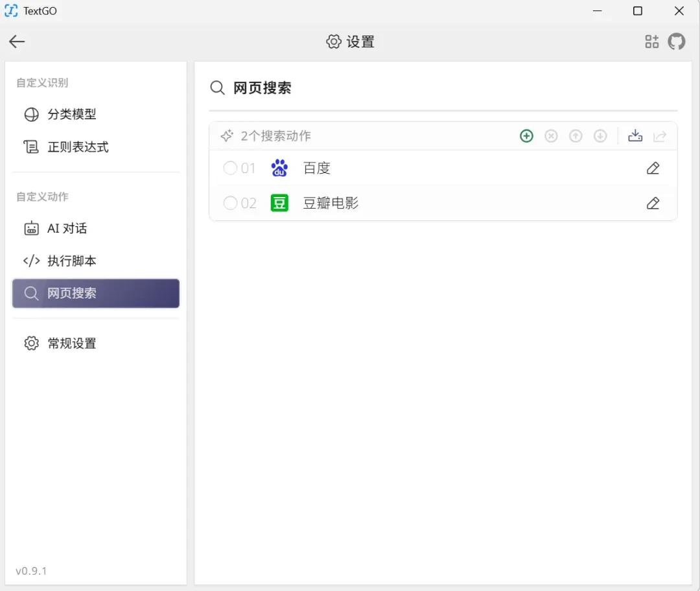This screenshot has height=591, width=700.
Task: Click the green add search action icon
Action: point(526,135)
